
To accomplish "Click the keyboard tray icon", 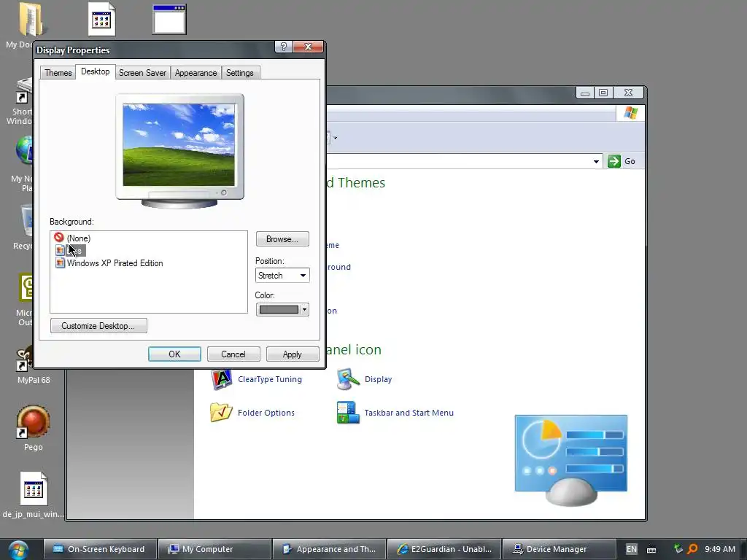I will pyautogui.click(x=651, y=550).
